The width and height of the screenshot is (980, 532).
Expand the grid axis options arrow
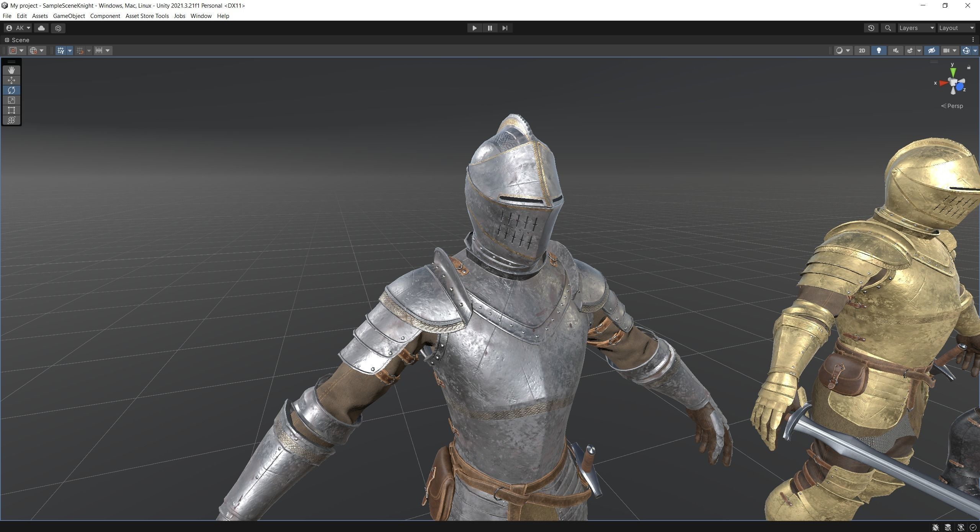[70, 51]
